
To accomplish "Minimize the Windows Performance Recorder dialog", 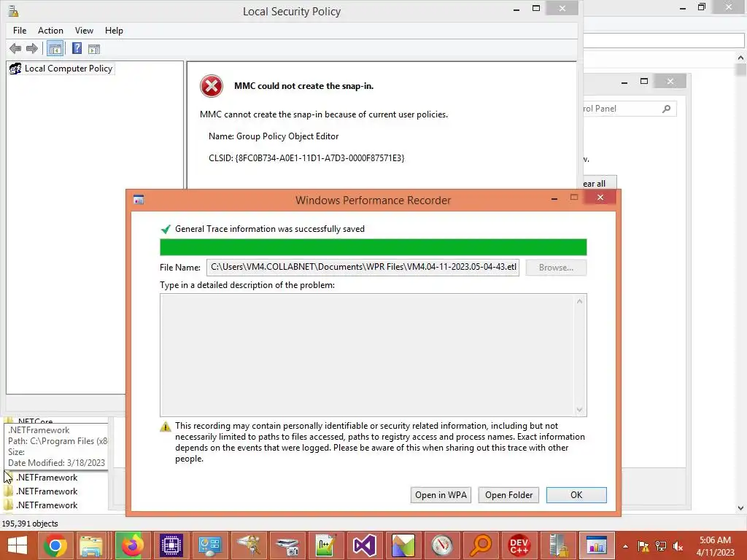I will point(554,198).
